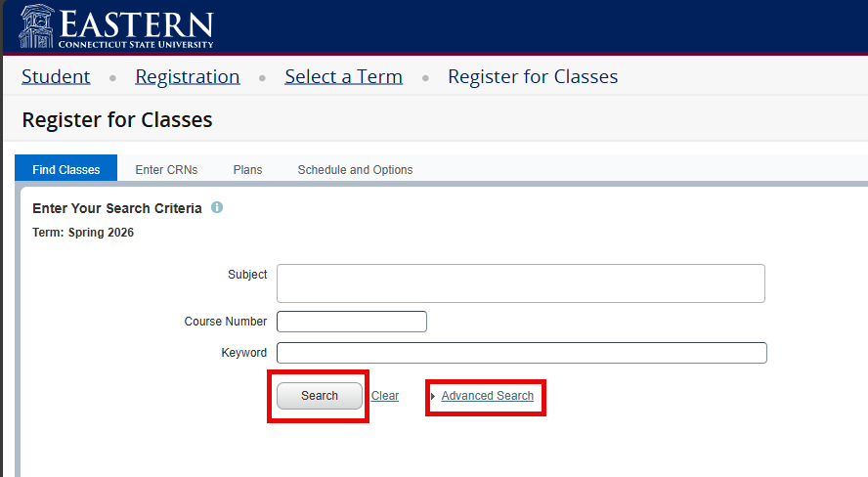Click the Clear link
The height and width of the screenshot is (477, 868).
385,396
